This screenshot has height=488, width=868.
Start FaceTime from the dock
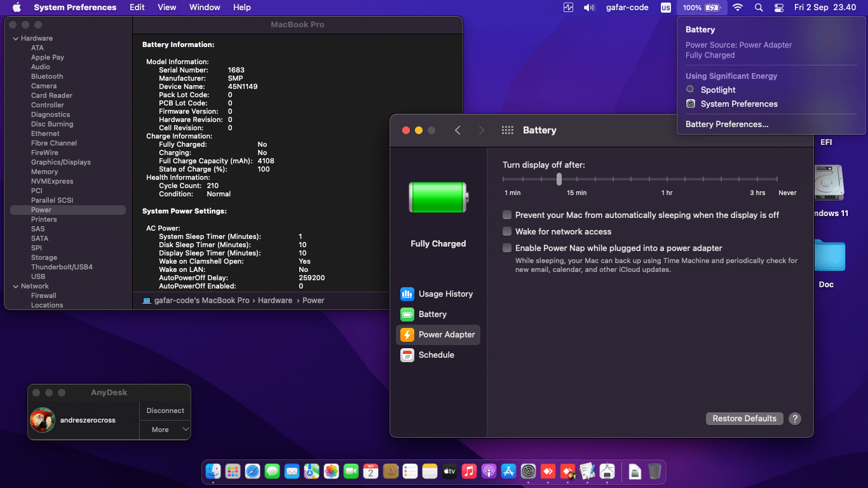coord(351,471)
